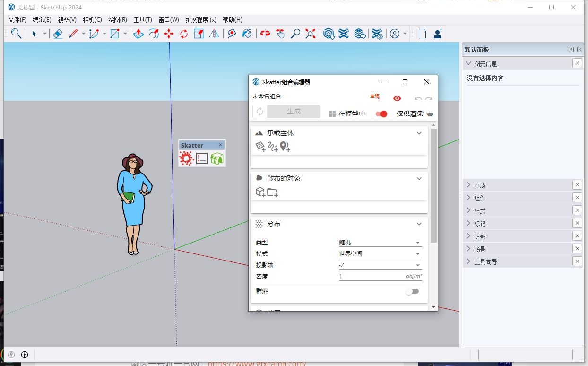
Task: Add a point host in Skatter
Action: point(285,147)
